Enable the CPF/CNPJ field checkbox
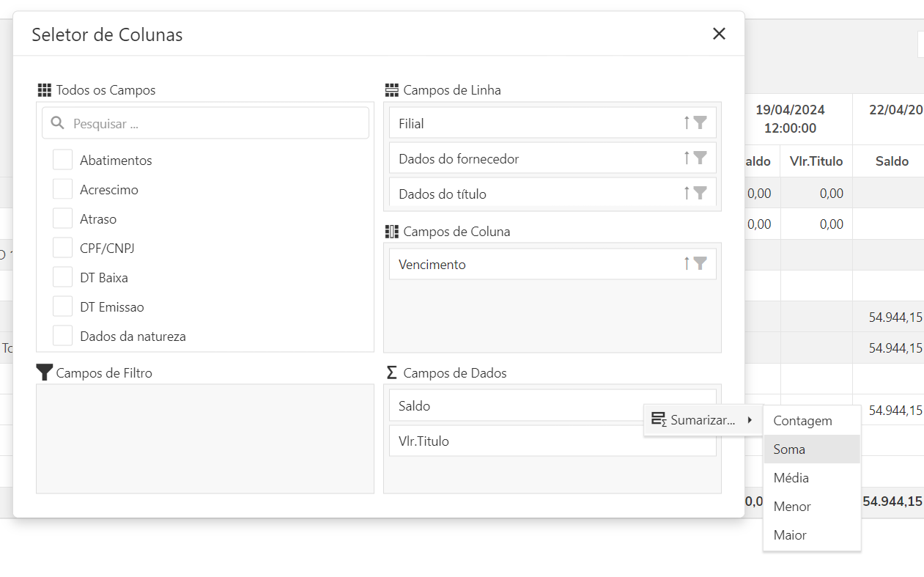This screenshot has height=577, width=924. 63,248
